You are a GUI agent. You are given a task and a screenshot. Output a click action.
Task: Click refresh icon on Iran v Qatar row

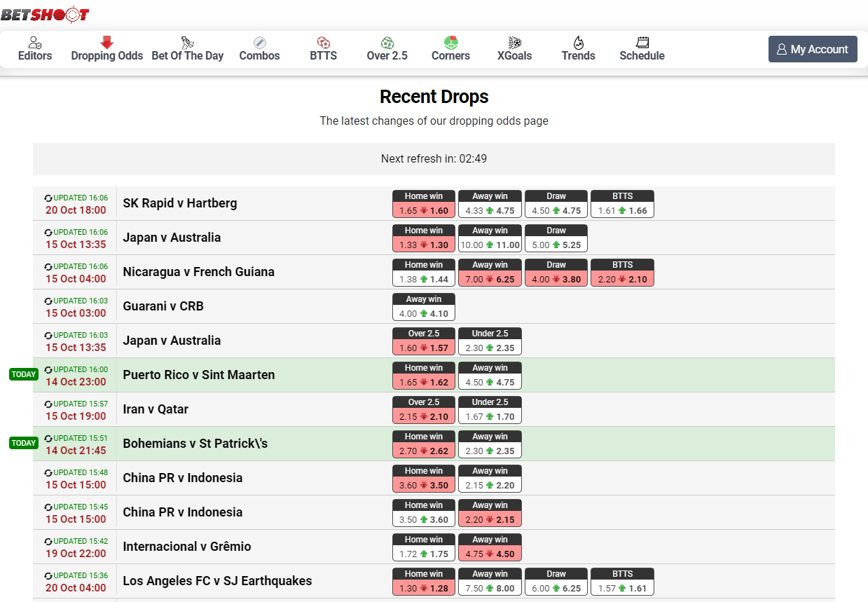[48, 404]
